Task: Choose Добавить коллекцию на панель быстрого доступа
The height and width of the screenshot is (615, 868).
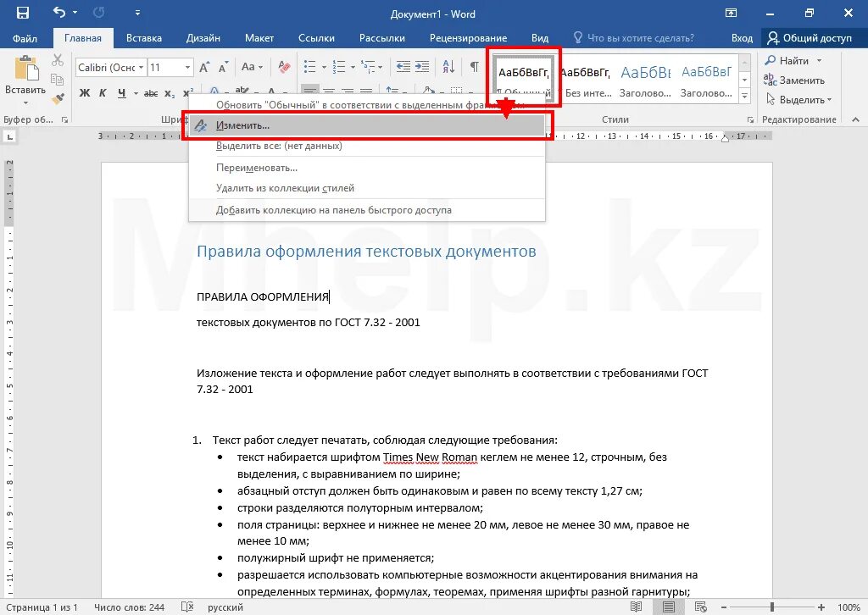Action: pos(367,210)
